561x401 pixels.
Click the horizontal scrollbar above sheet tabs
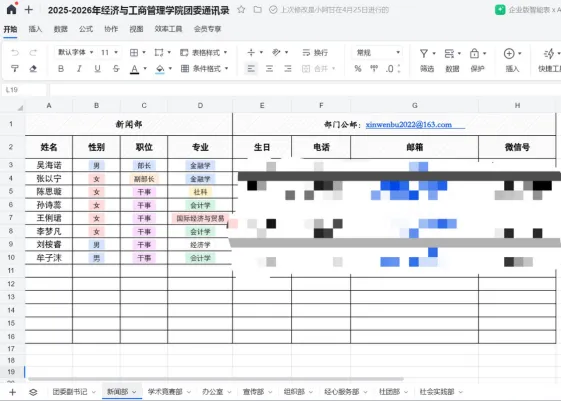coord(216,378)
